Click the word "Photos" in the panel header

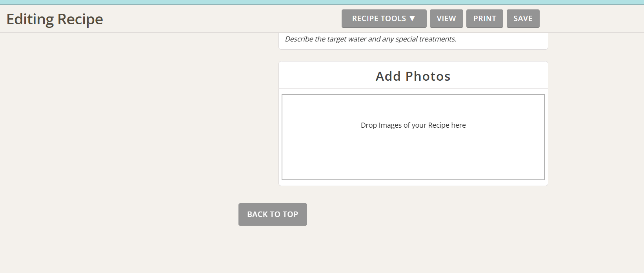pyautogui.click(x=428, y=76)
